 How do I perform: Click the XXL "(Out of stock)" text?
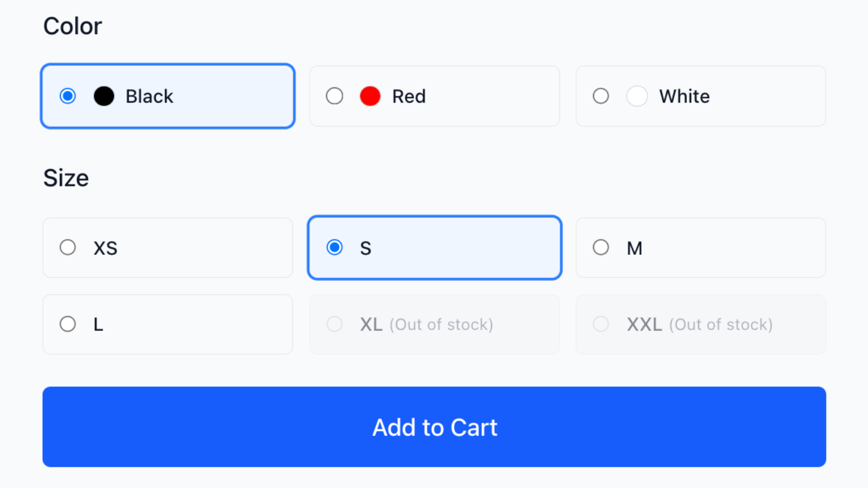click(720, 325)
